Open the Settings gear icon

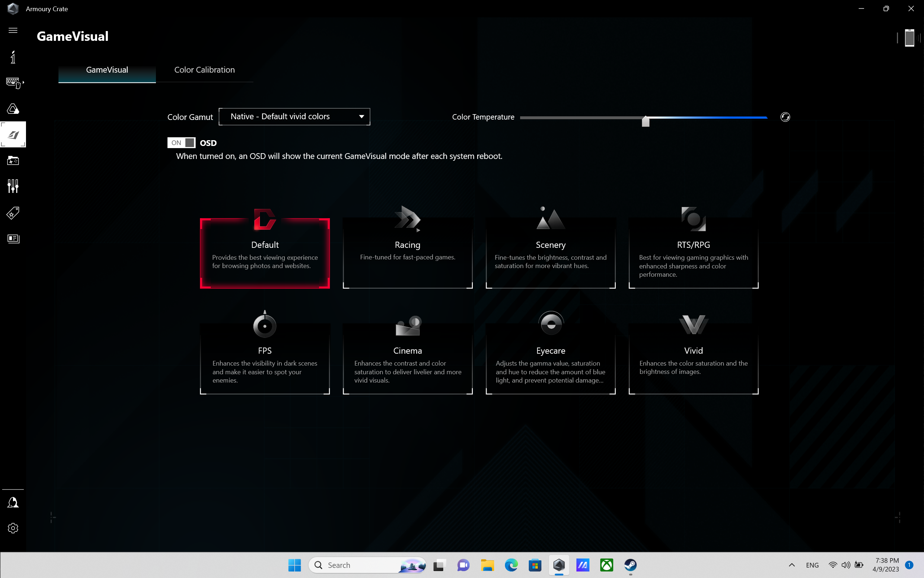(13, 528)
